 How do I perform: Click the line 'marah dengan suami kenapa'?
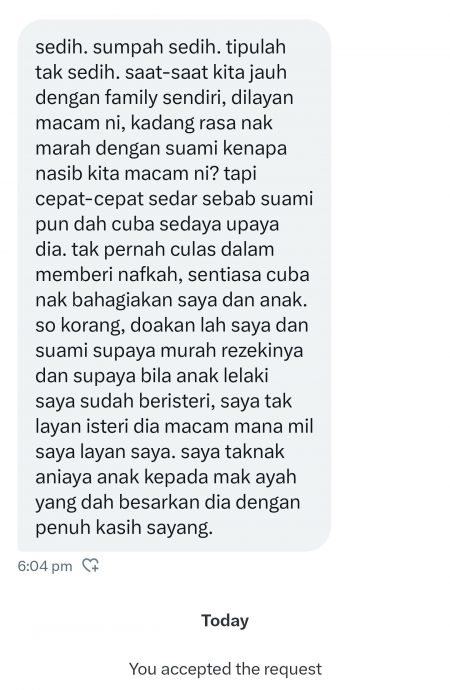pyautogui.click(x=161, y=148)
